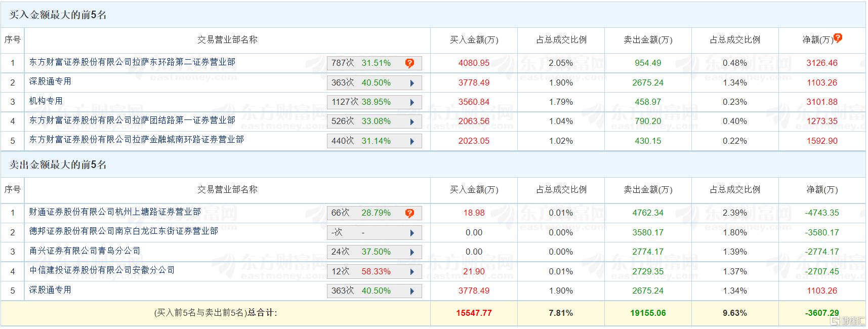
Task: Click 深股通专用 link in buy list
Action: point(50,81)
